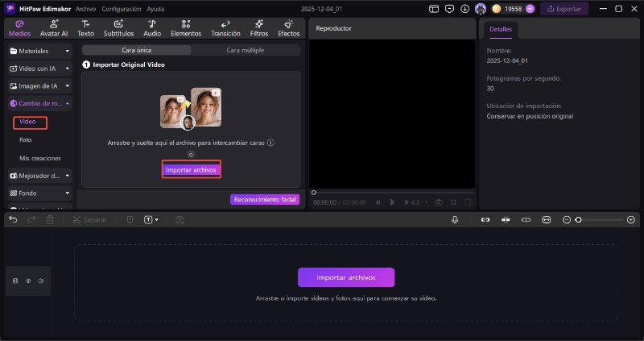Take a snapshot with the camera icon
This screenshot has height=341, width=644.
tap(439, 202)
